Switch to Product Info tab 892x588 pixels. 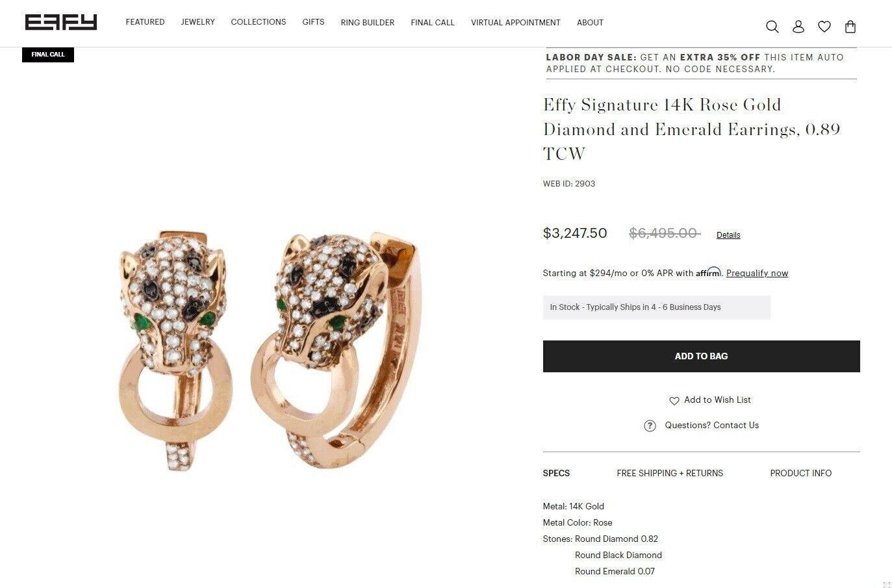tap(801, 473)
